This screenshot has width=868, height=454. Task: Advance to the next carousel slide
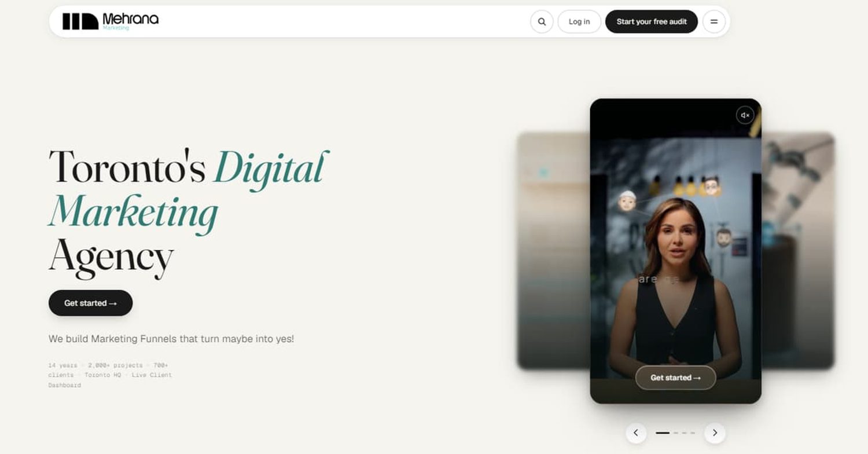pyautogui.click(x=715, y=433)
